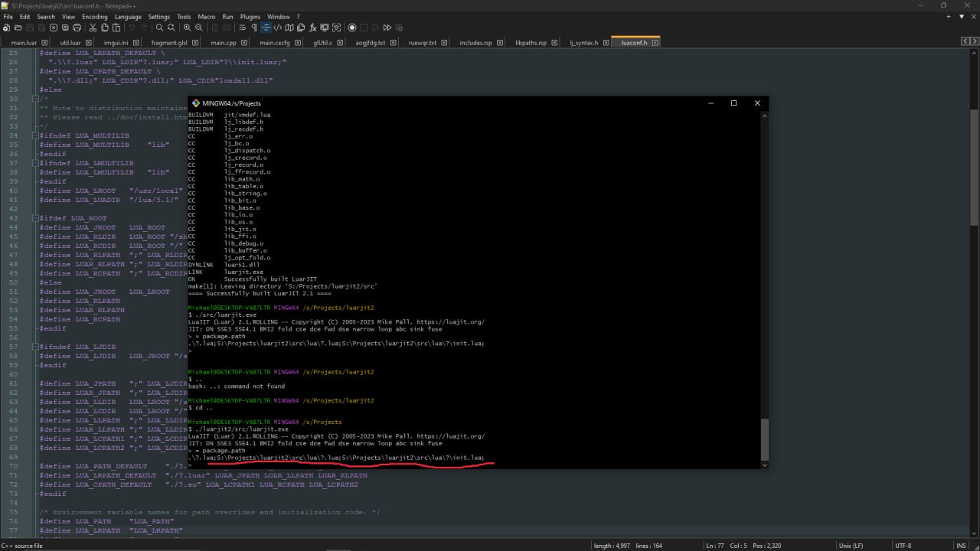The height and width of the screenshot is (551, 980).
Task: Start macro recording with the record icon
Action: (352, 28)
